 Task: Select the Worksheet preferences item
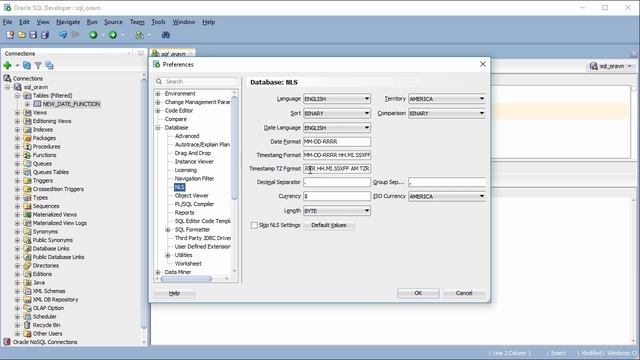[188, 264]
